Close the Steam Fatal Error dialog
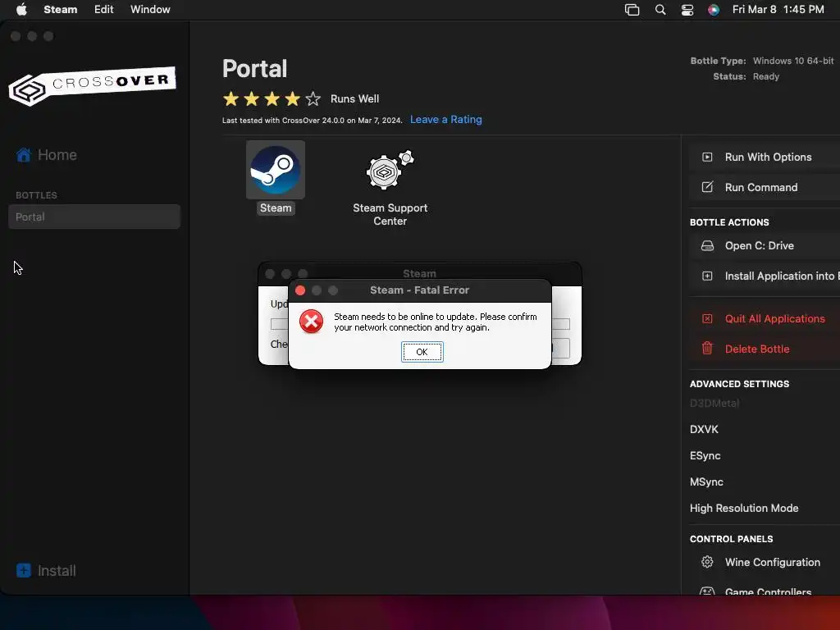 pos(300,290)
